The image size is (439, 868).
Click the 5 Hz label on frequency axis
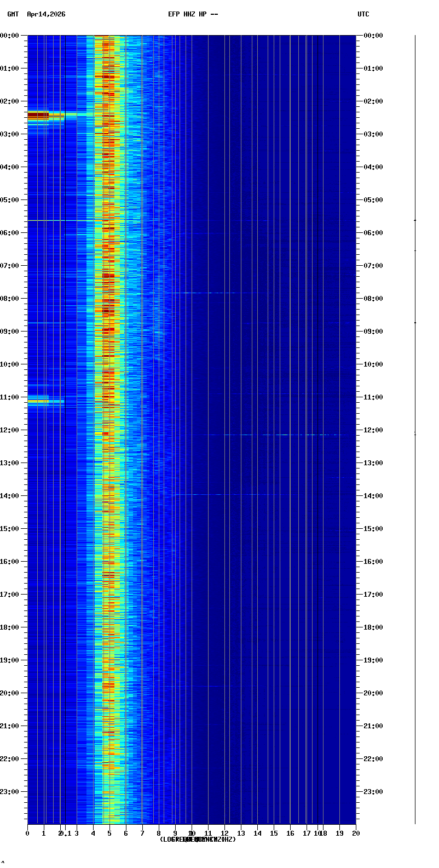pos(109,833)
